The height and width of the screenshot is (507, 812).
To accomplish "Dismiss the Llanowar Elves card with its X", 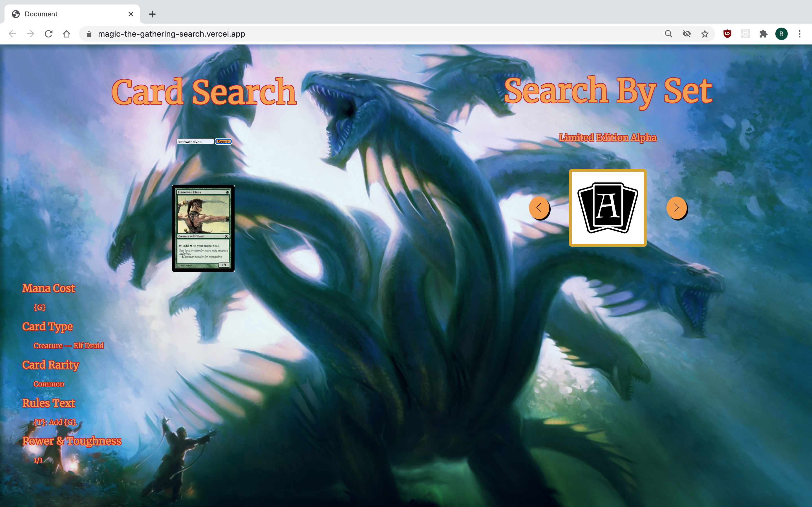I will click(226, 236).
